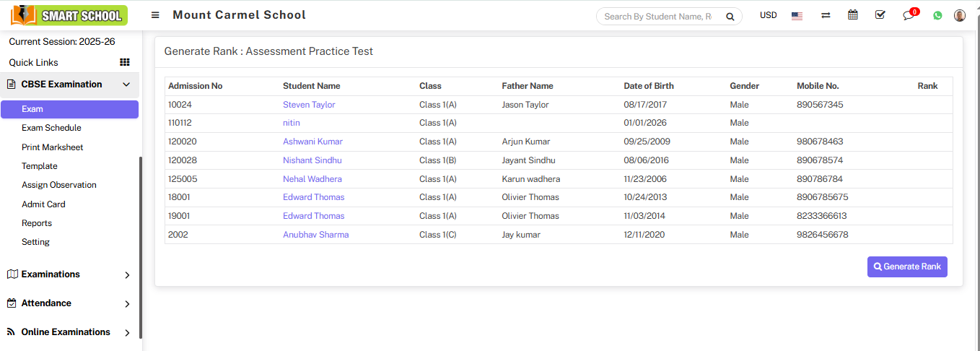Open the Quick Links grid icon
The height and width of the screenshot is (351, 980).
point(125,62)
